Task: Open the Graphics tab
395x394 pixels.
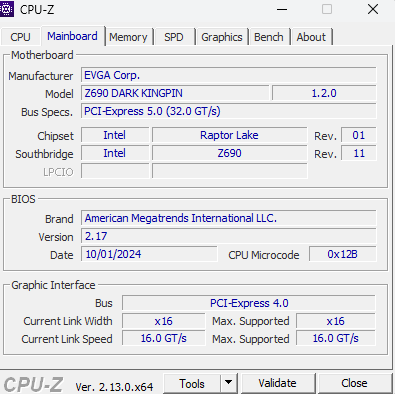Action: 222,37
